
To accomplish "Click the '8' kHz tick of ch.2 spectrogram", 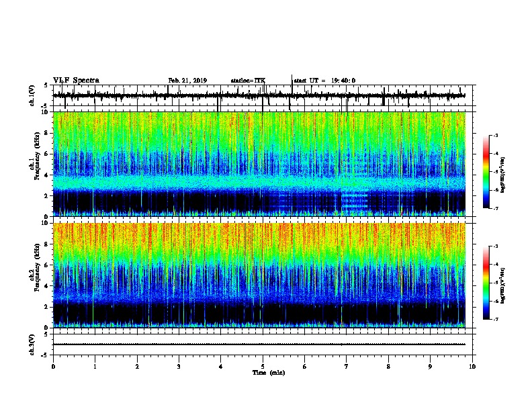I will (x=47, y=244).
